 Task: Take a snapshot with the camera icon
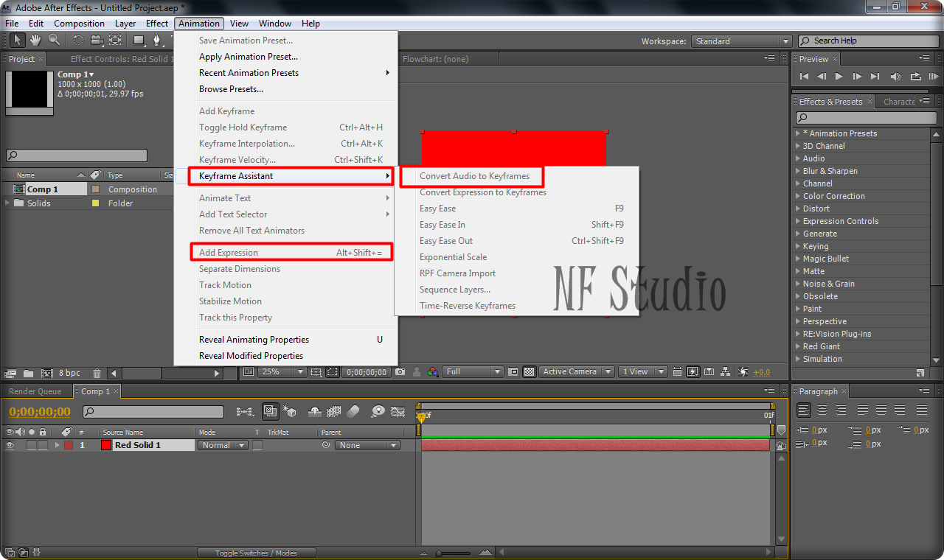point(400,372)
